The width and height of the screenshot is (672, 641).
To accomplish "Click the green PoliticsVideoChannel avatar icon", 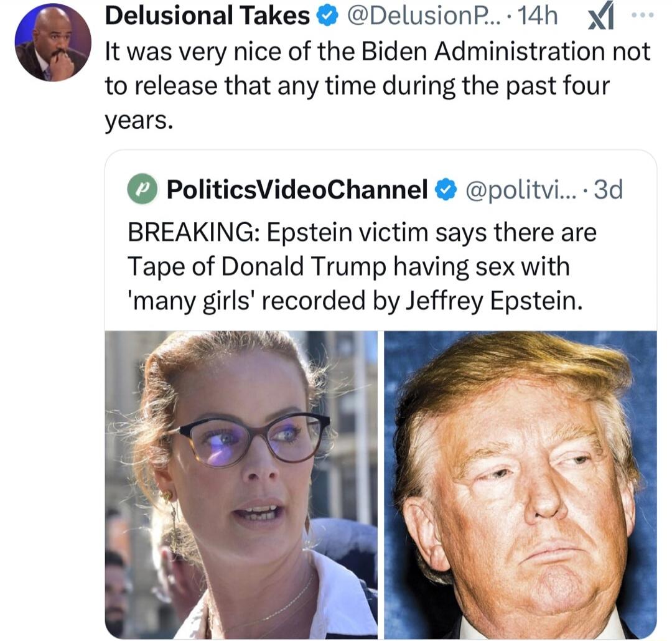I will coord(142,189).
